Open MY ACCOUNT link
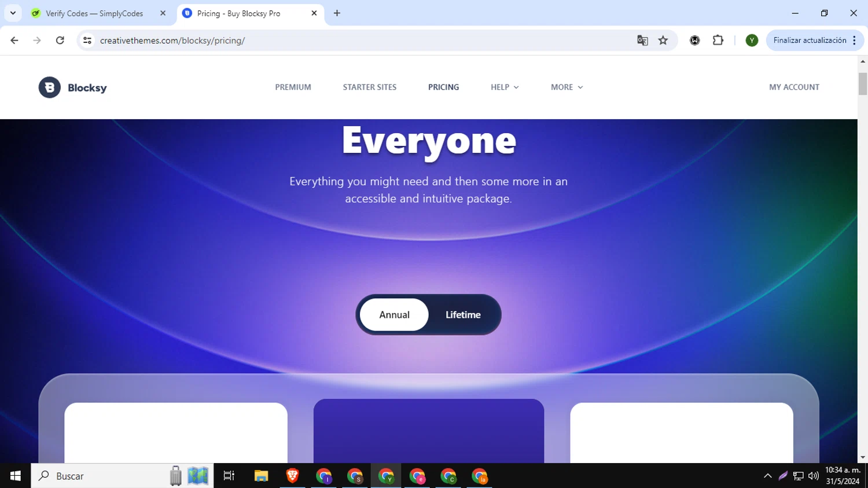This screenshot has height=488, width=868. [794, 87]
